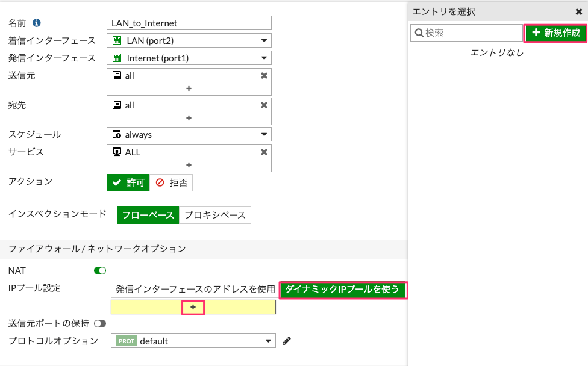
Task: Remove the 'all' entry from 送信元
Action: tap(264, 76)
